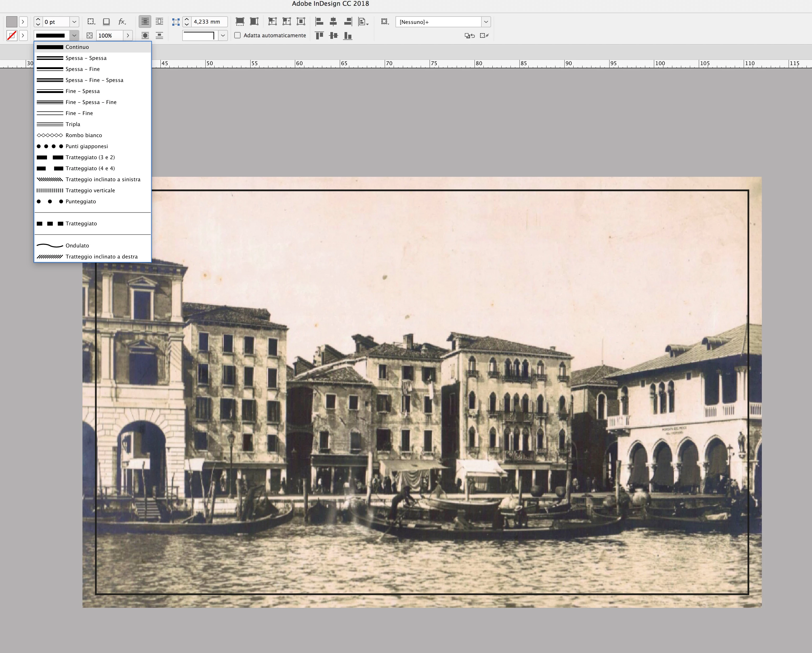Click the 100% opacity input field
Image resolution: width=812 pixels, height=653 pixels.
(109, 35)
